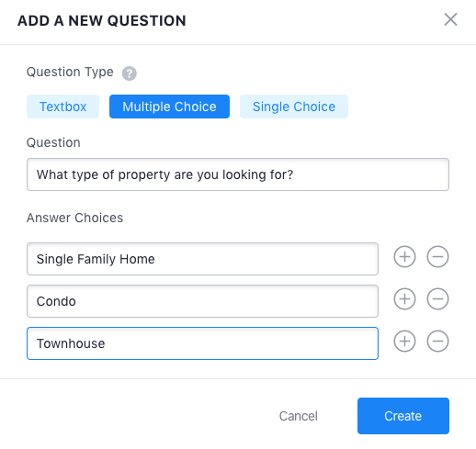Add a choice after Condo
The width and height of the screenshot is (476, 449).
[404, 298]
